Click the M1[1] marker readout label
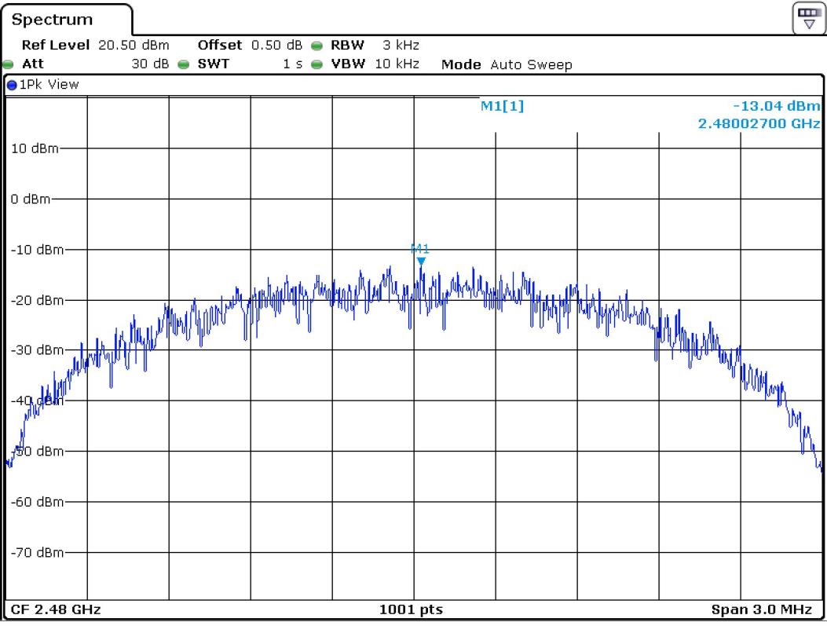This screenshot has width=827, height=644. [x=502, y=106]
